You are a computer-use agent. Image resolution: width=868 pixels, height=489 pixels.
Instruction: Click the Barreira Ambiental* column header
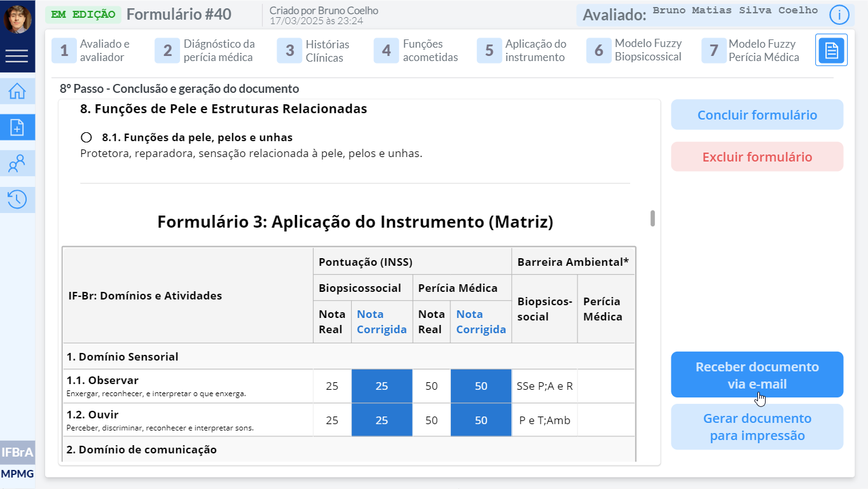click(573, 261)
